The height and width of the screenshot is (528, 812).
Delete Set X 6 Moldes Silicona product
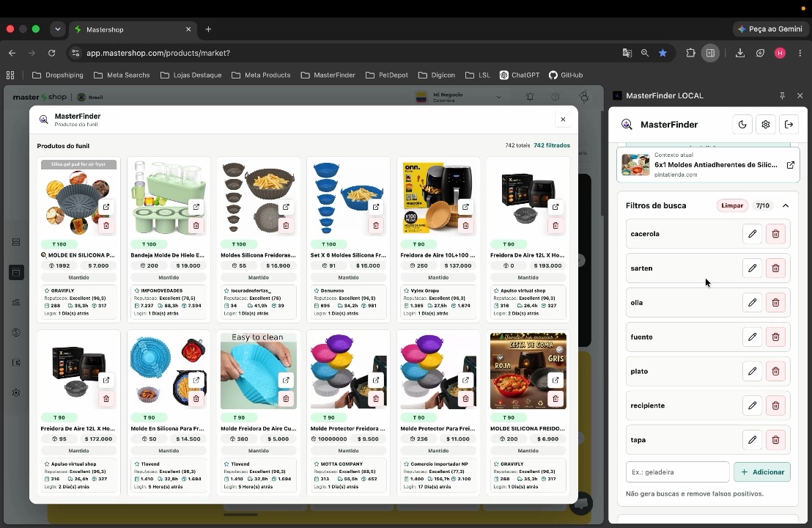point(376,225)
